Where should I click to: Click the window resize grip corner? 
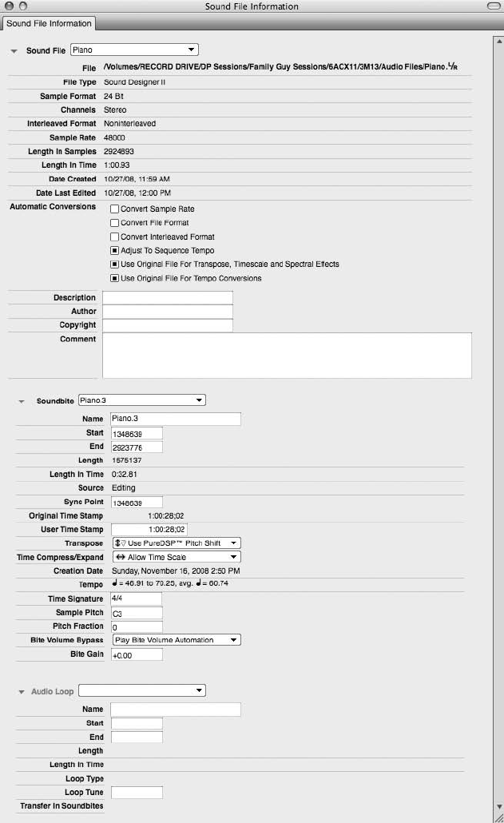498,817
